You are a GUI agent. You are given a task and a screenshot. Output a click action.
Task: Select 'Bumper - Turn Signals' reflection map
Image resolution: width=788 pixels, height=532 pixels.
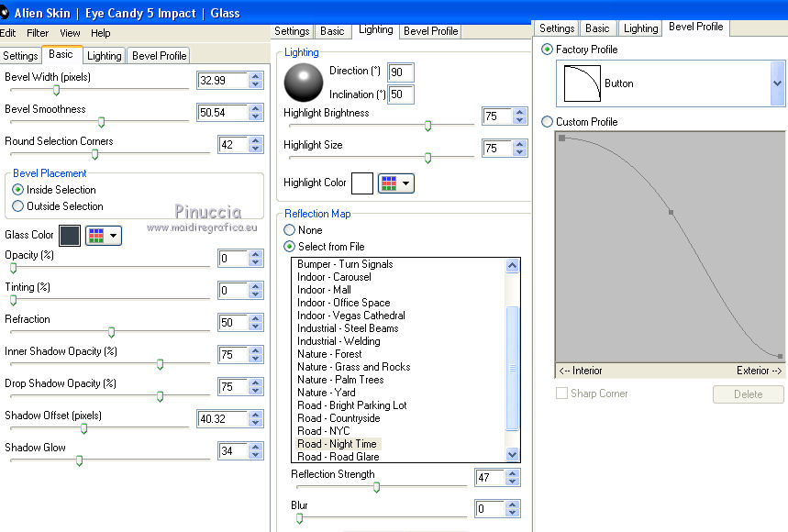345,264
